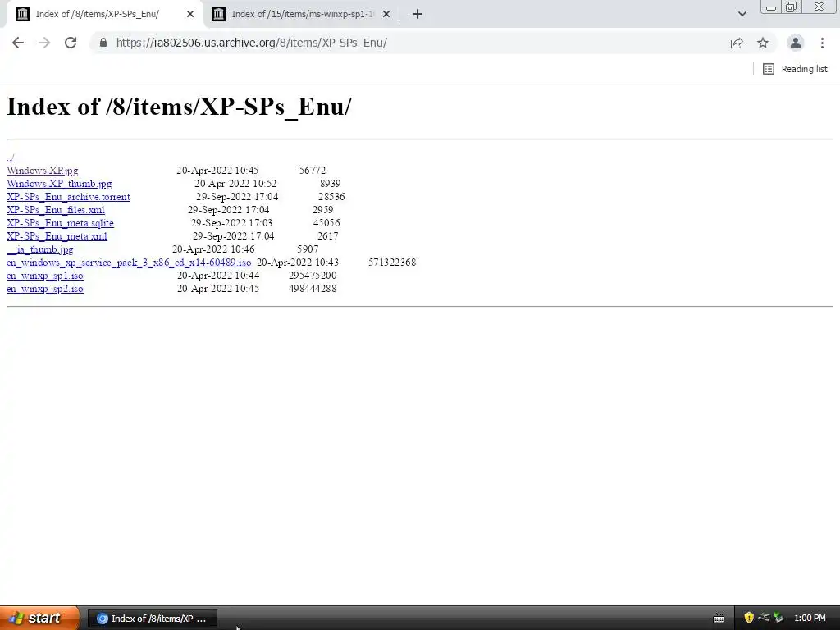Click the second tab's archive favicon
The height and width of the screenshot is (630, 840).
coord(218,15)
